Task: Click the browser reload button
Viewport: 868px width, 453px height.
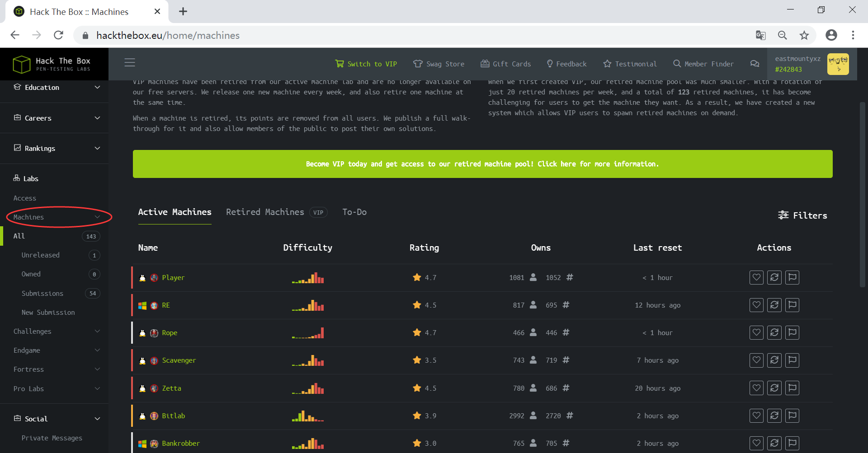Action: (58, 35)
